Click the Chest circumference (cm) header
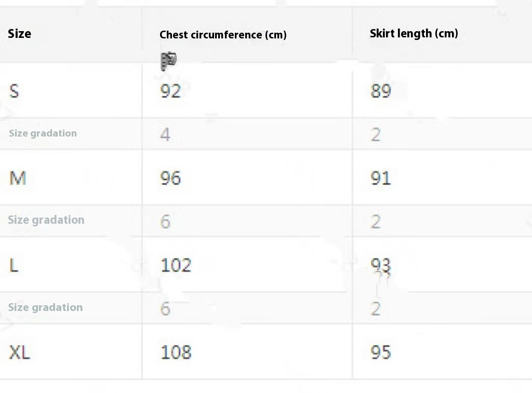Screen dimensions: 532x393 pyautogui.click(x=223, y=35)
